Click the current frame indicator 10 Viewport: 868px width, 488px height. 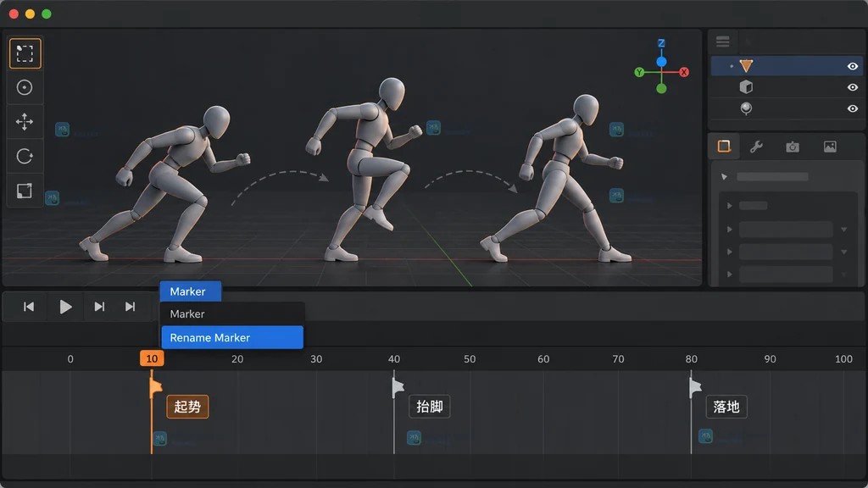click(x=152, y=358)
